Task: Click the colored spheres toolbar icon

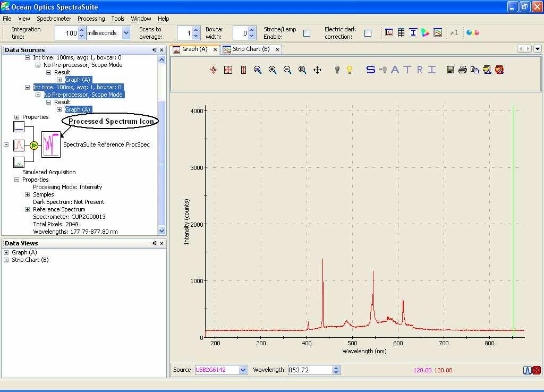Action: pyautogui.click(x=472, y=32)
